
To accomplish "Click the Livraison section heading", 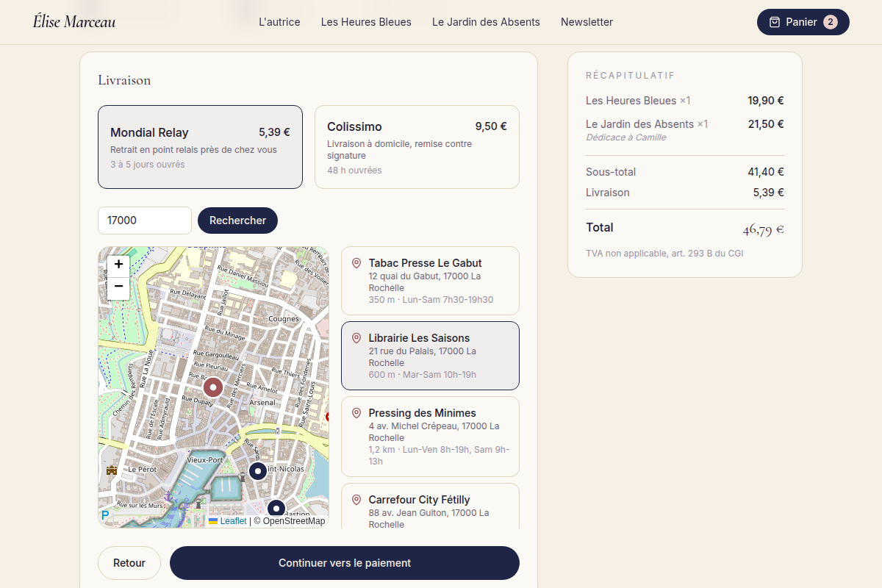I will click(124, 80).
